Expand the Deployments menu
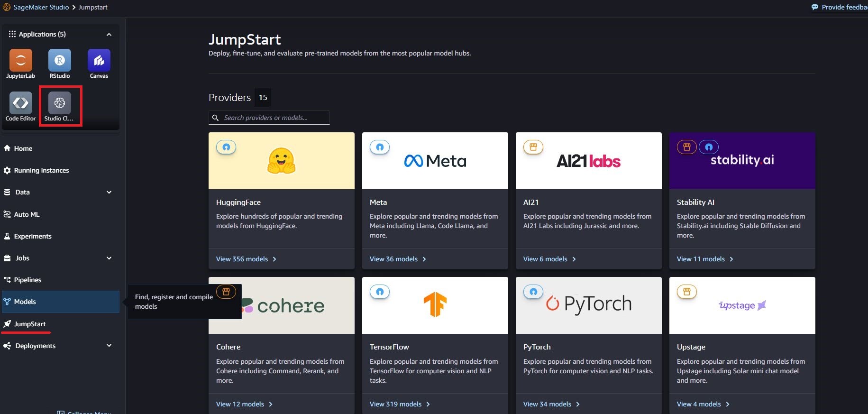 [109, 346]
